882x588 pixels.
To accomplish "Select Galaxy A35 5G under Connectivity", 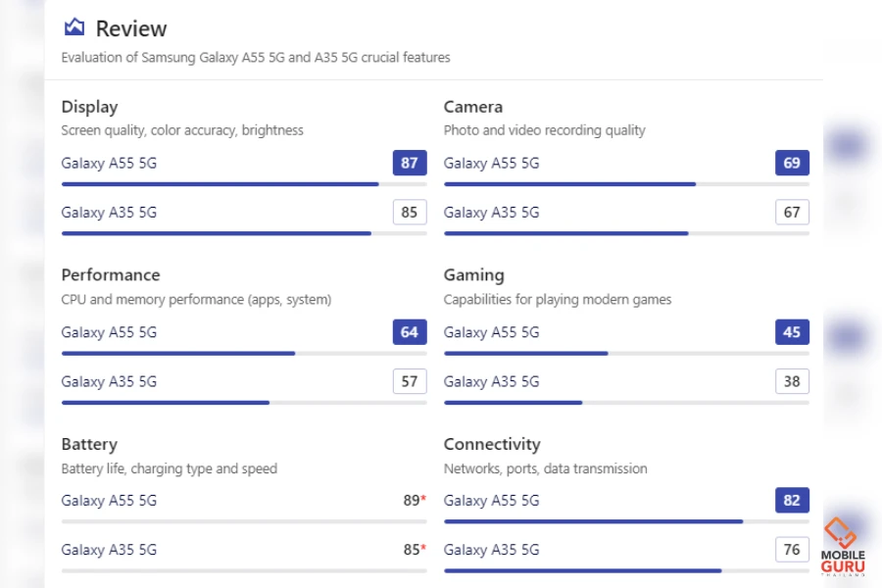I will click(x=491, y=550).
